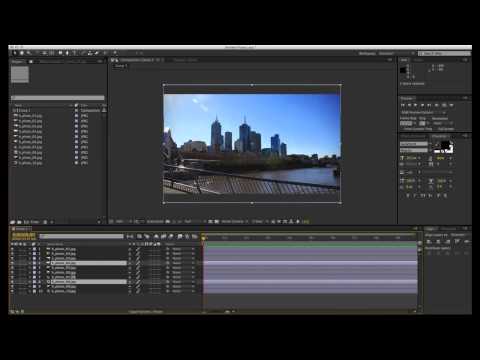The height and width of the screenshot is (360, 480).
Task: Switch to the Project panel tab
Action: tap(18, 61)
